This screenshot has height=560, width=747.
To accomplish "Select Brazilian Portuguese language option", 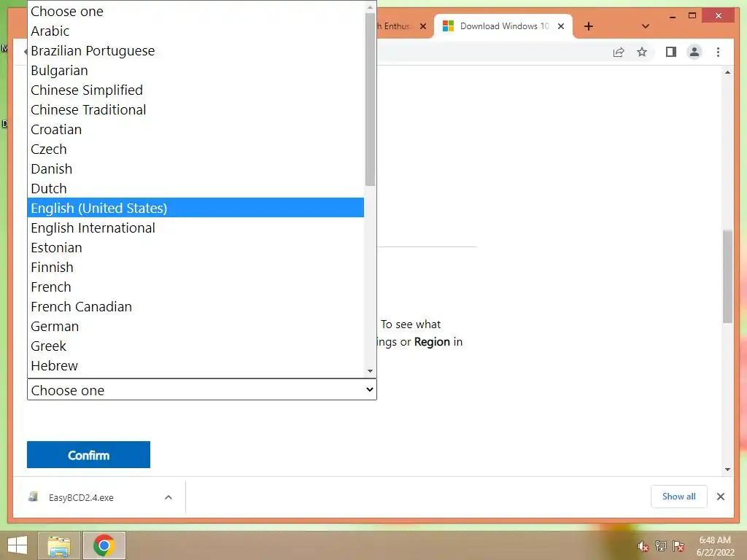I will click(196, 50).
